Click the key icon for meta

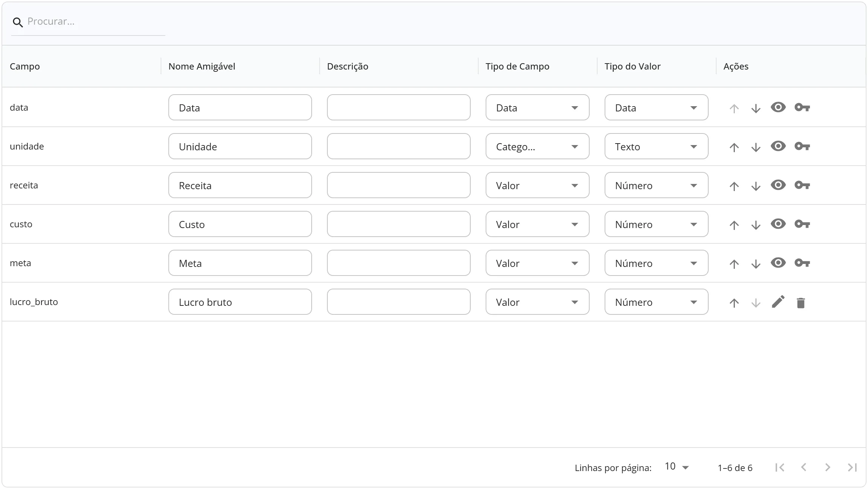coord(802,263)
